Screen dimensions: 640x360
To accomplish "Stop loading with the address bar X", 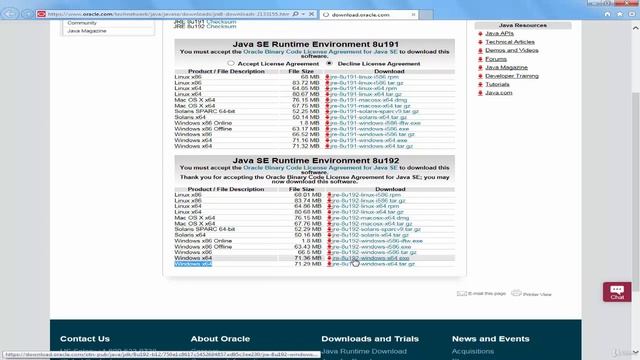I will pyautogui.click(x=311, y=14).
